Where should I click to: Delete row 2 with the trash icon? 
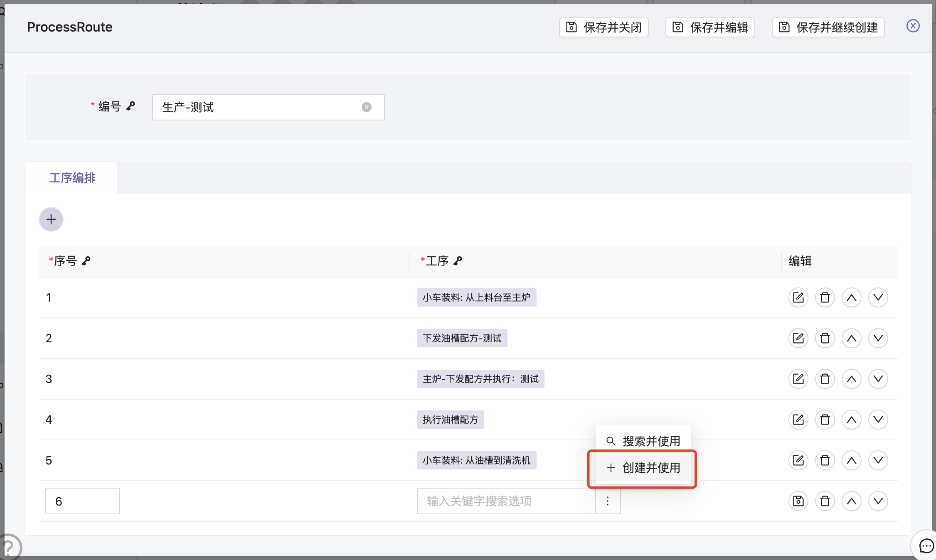[825, 338]
